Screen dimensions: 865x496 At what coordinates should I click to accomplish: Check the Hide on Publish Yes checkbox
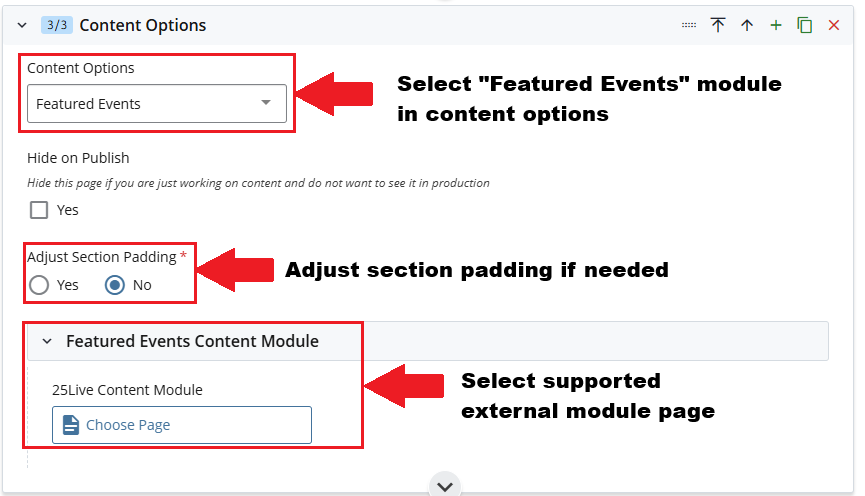[39, 210]
